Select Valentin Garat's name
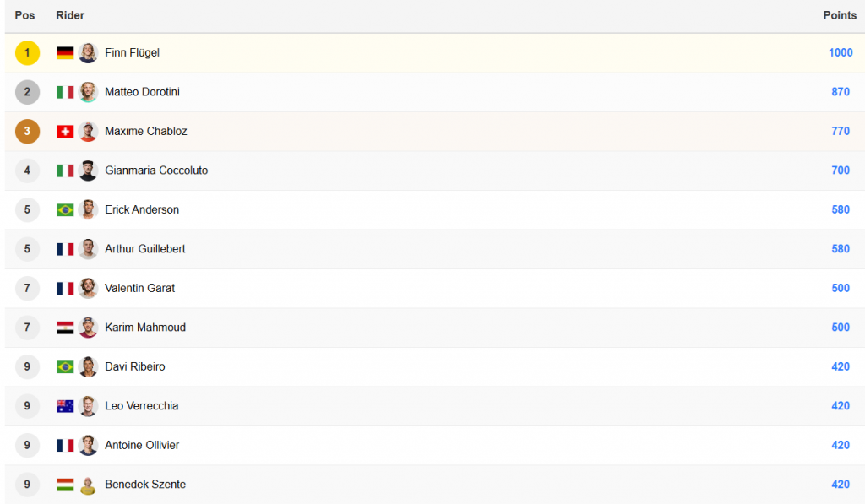 coord(140,288)
